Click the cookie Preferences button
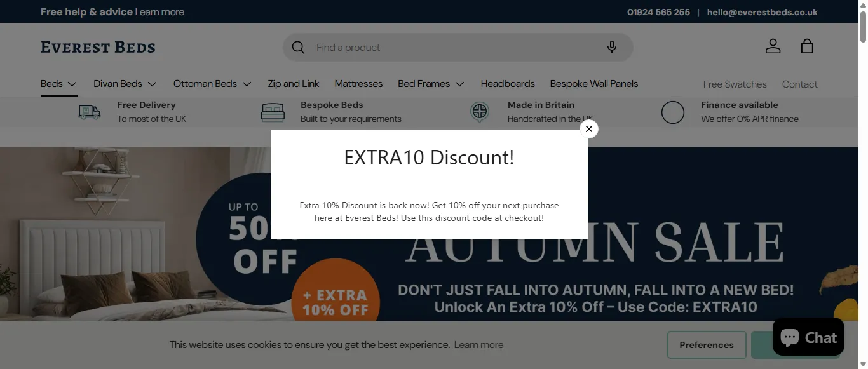 (707, 345)
